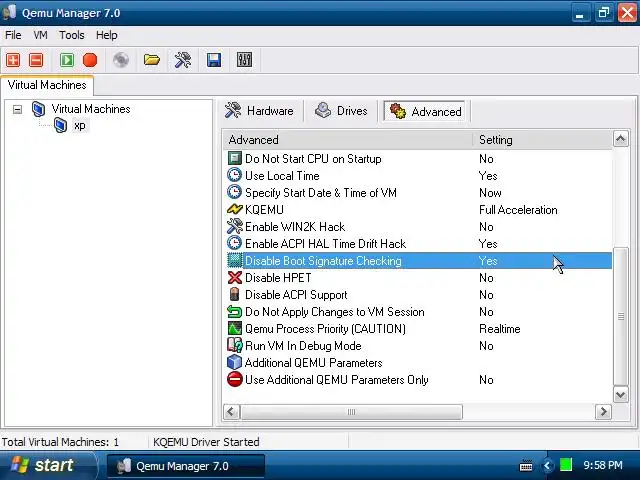Viewport: 640px width, 480px height.
Task: Click the horizontal scrollbar thumb
Action: [x=351, y=411]
